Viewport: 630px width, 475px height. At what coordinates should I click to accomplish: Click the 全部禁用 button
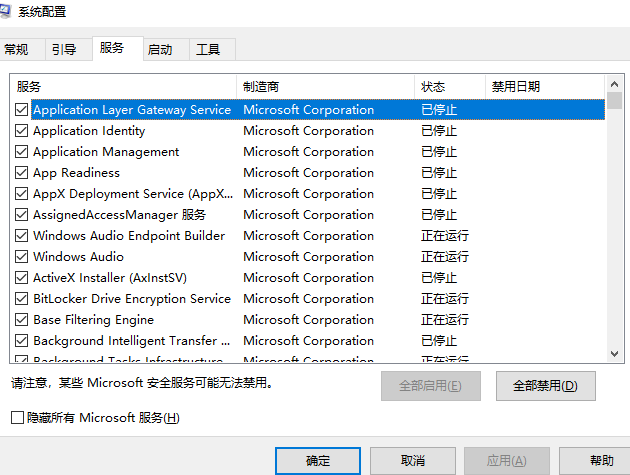tap(545, 386)
